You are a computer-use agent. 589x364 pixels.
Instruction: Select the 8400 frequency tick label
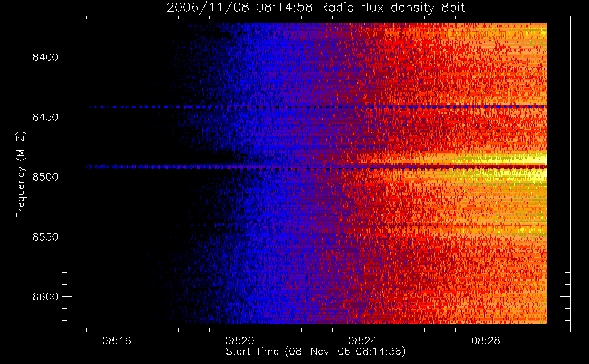click(46, 57)
